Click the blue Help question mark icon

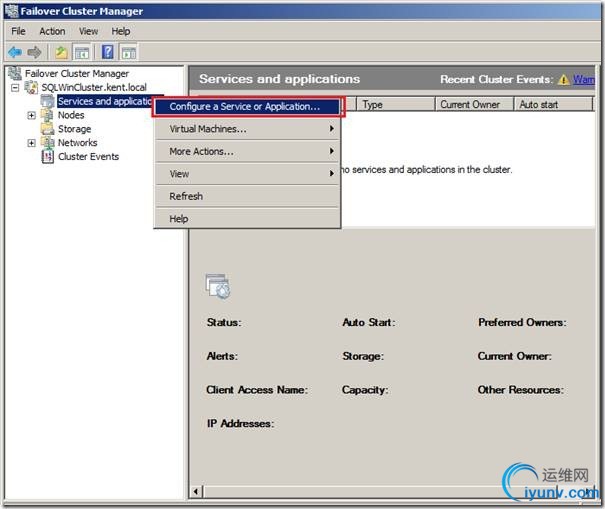coord(107,52)
